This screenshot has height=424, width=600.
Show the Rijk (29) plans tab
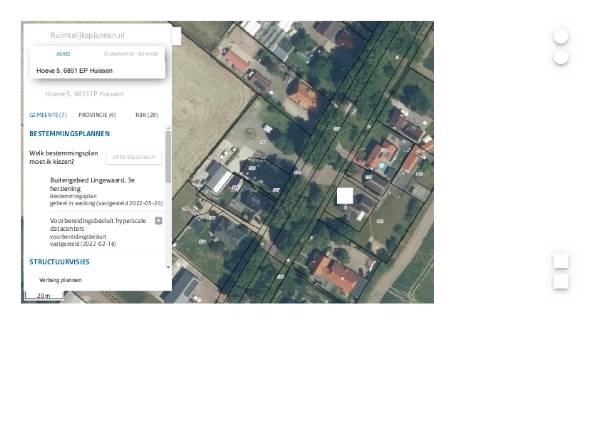[x=146, y=115]
